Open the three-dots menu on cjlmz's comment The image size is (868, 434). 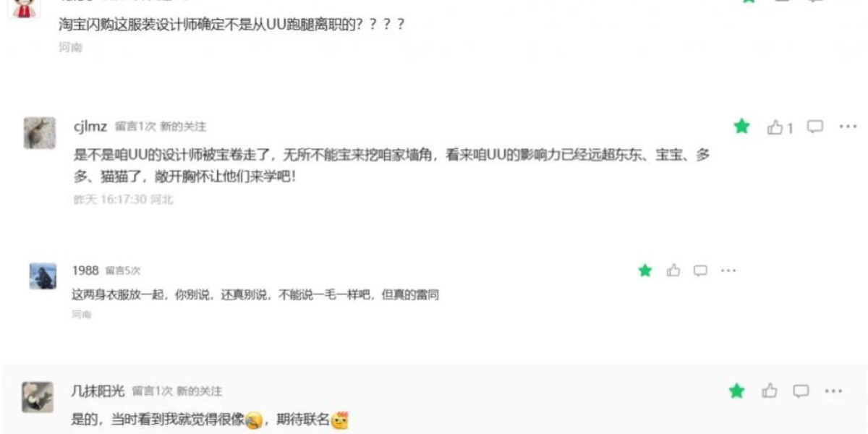848,127
